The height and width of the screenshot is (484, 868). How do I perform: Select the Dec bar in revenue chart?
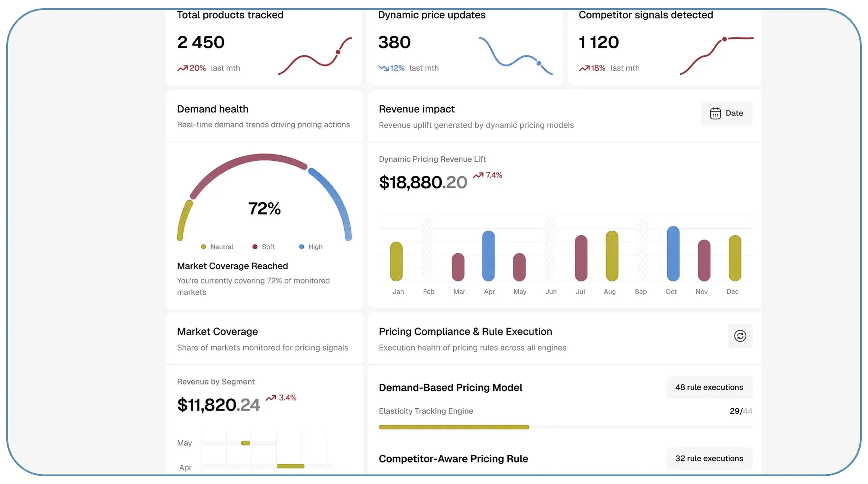[x=735, y=258]
